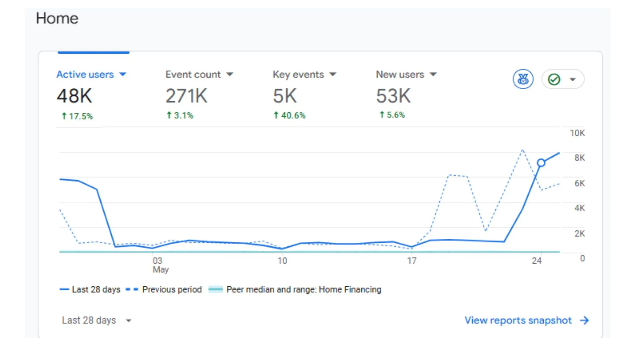
Task: Click the Home page heading
Action: coord(57,18)
